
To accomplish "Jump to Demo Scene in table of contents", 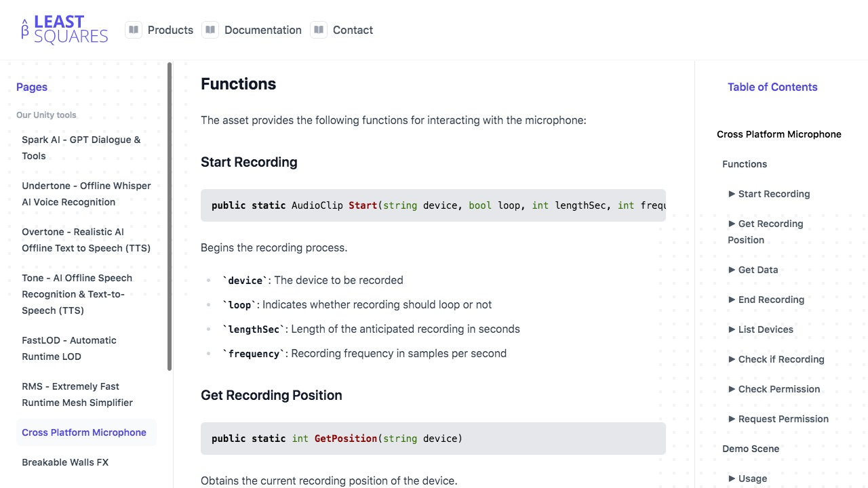I will point(751,449).
